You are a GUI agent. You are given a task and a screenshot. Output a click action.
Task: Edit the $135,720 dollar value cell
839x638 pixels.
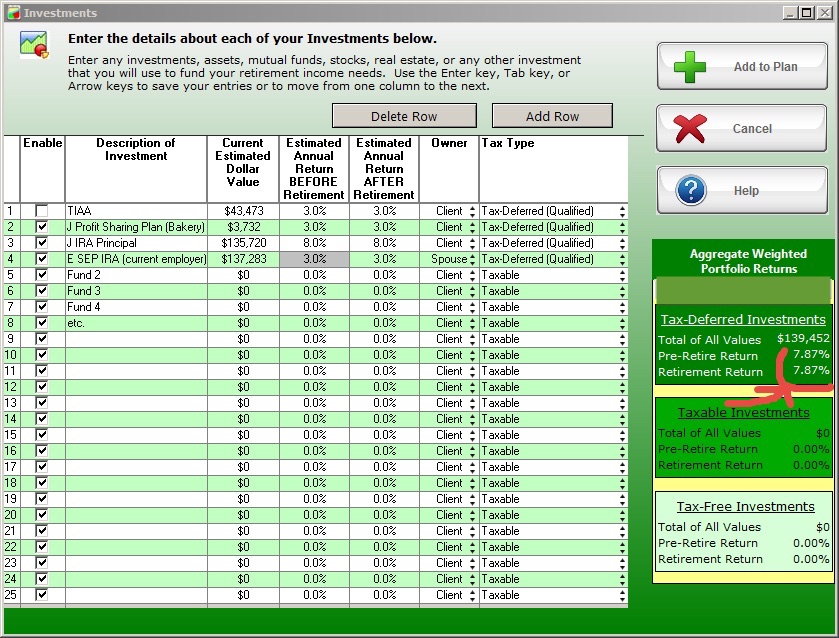(x=243, y=243)
